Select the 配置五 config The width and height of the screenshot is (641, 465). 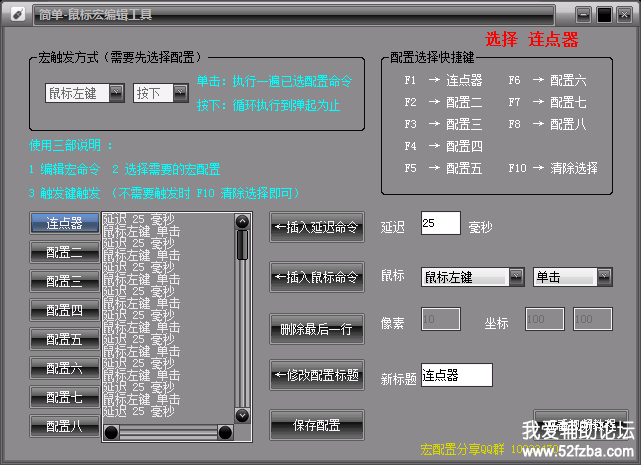[65, 339]
